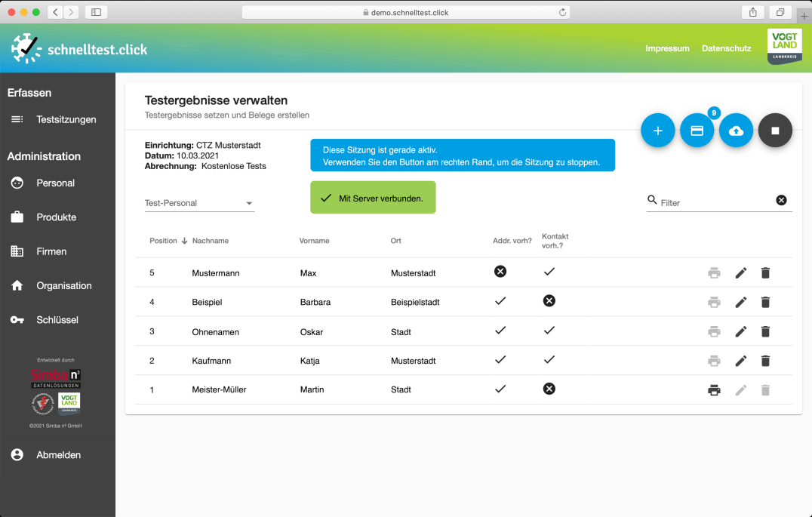Delete the Beispiel entry via trash icon
This screenshot has width=812, height=517.
[x=765, y=302]
